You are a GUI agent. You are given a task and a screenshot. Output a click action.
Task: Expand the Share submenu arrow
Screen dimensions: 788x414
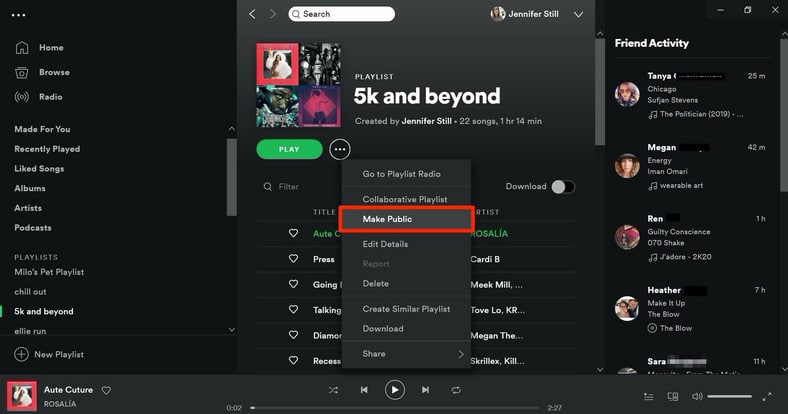[x=461, y=354]
